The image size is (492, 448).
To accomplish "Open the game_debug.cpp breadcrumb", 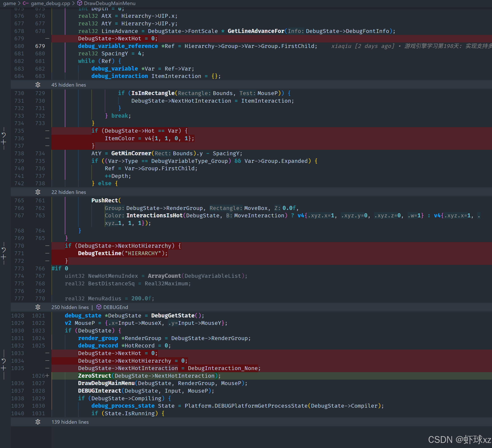I will click(50, 3).
